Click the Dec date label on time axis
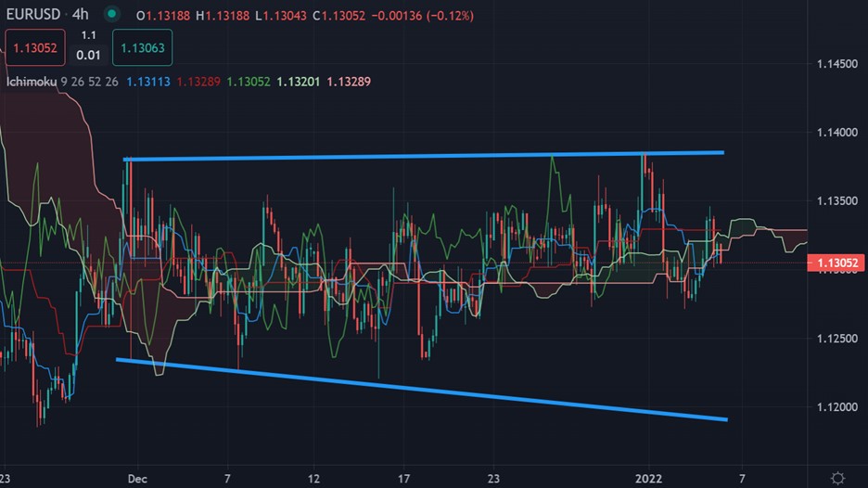This screenshot has width=868, height=488. (x=137, y=479)
